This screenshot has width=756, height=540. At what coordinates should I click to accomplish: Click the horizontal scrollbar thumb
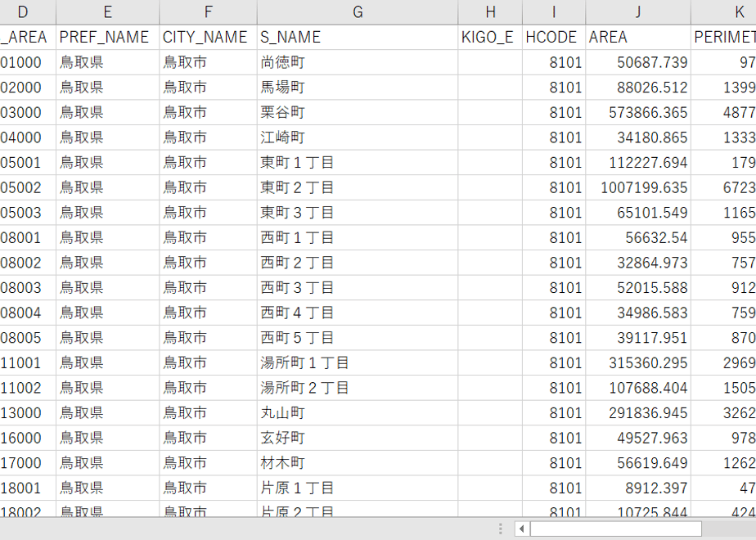(616, 529)
